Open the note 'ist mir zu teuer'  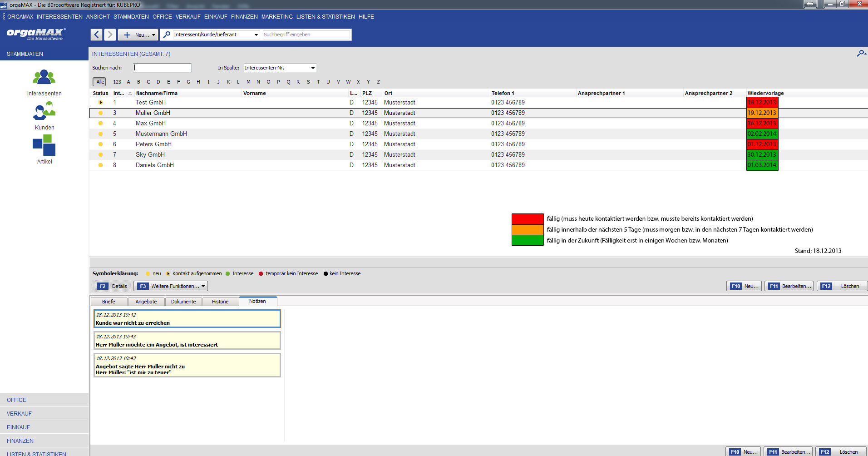(187, 365)
